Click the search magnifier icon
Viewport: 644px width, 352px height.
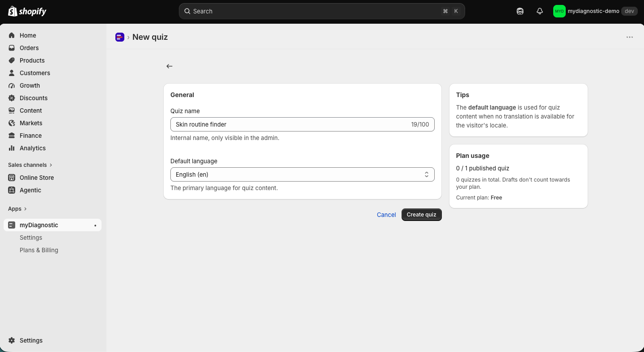[x=187, y=11]
